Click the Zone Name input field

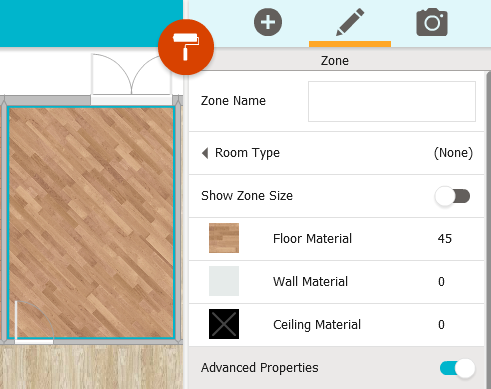(392, 101)
